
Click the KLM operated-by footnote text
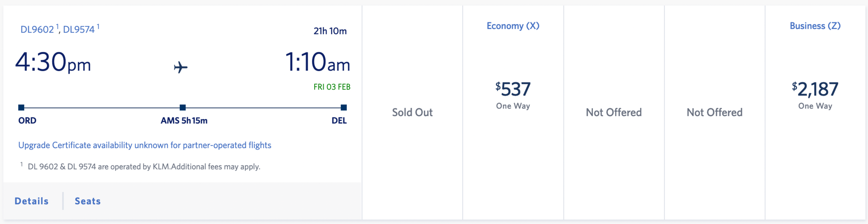(144, 167)
